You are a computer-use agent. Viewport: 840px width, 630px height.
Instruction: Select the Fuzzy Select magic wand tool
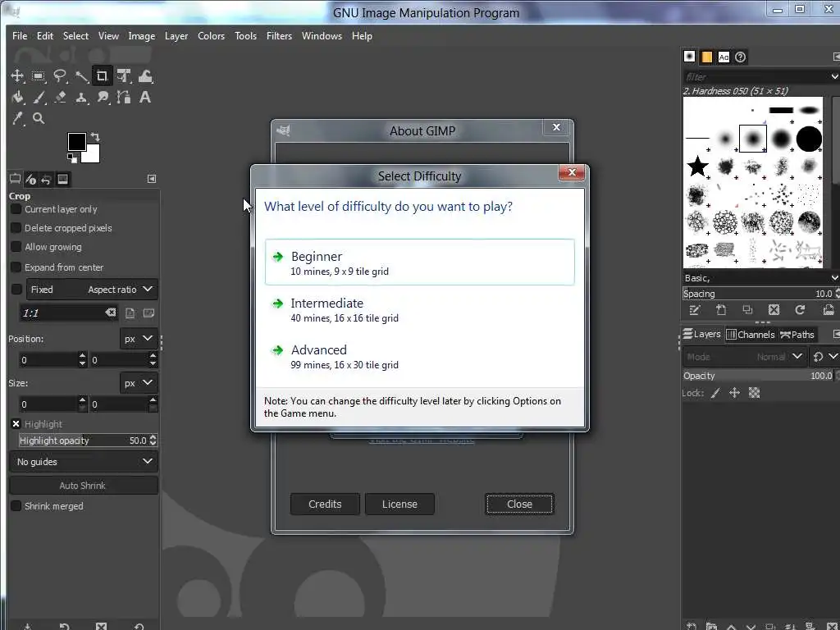[81, 76]
